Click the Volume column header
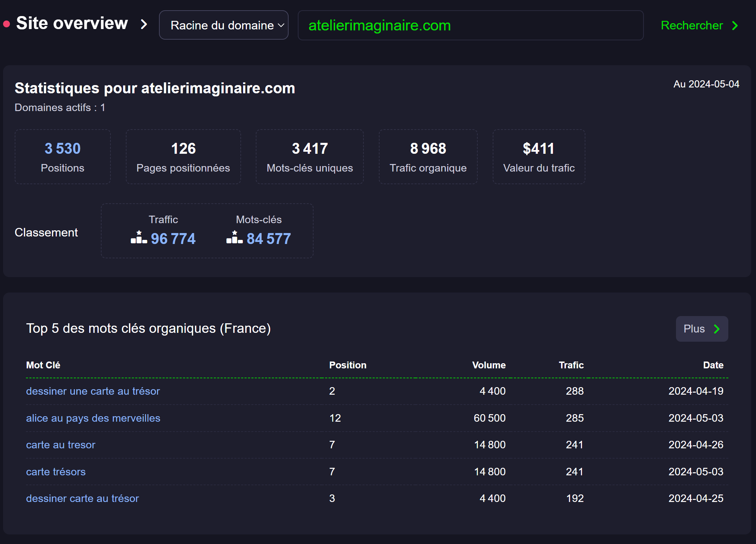The height and width of the screenshot is (544, 756). click(489, 365)
